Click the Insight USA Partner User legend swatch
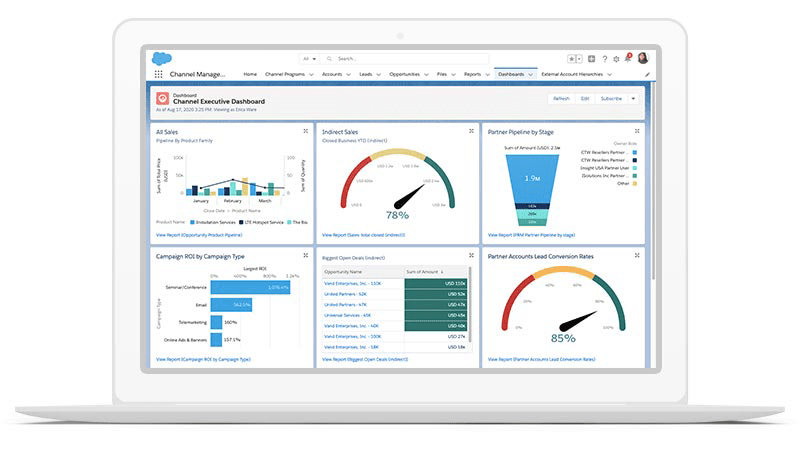The image size is (800, 450). point(635,168)
